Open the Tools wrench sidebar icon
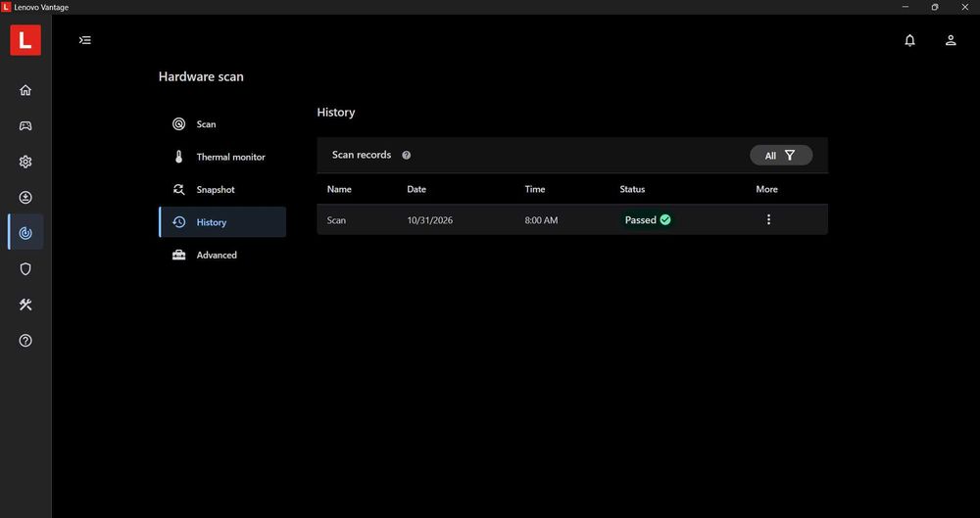The height and width of the screenshot is (518, 980). click(25, 305)
